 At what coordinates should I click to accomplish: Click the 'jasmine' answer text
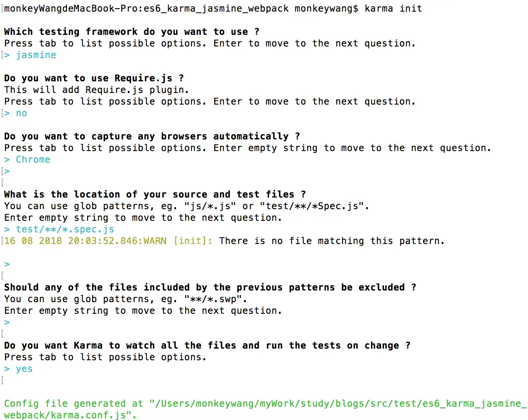[x=36, y=55]
